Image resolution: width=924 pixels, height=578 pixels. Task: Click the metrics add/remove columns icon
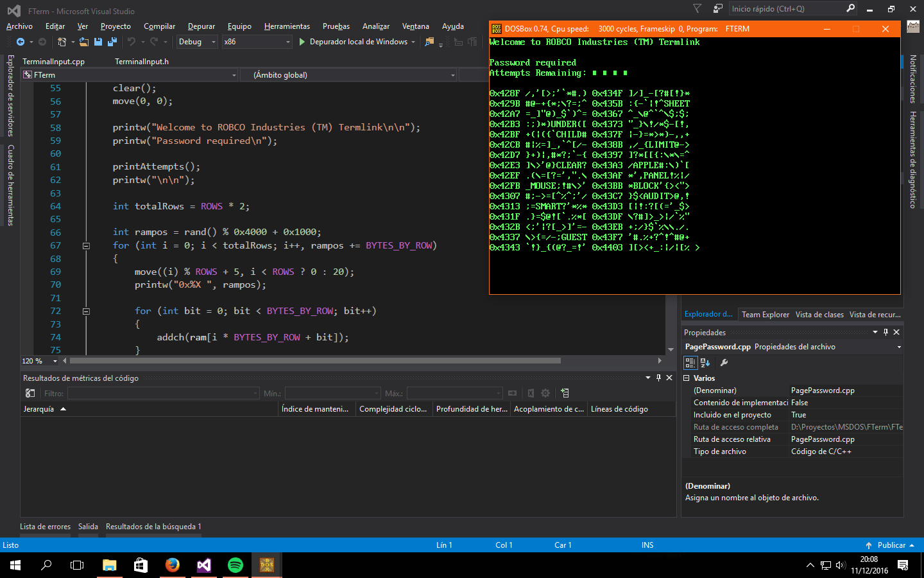565,393
